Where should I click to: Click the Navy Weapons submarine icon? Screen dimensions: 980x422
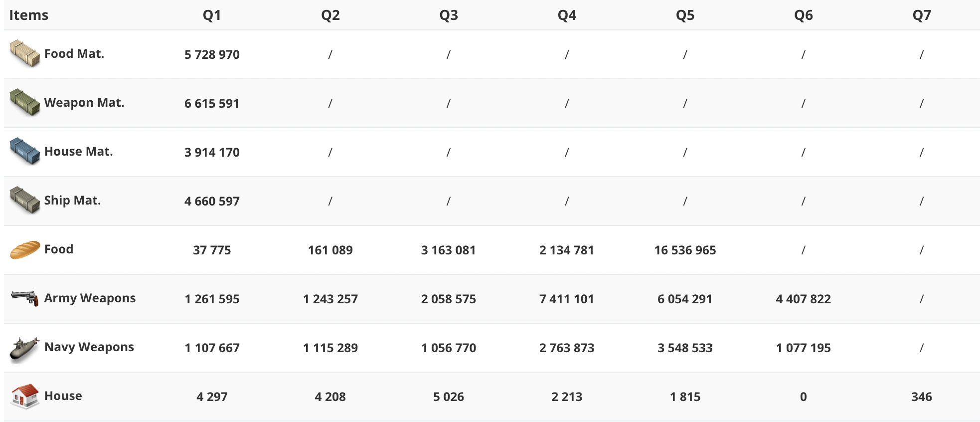24,348
